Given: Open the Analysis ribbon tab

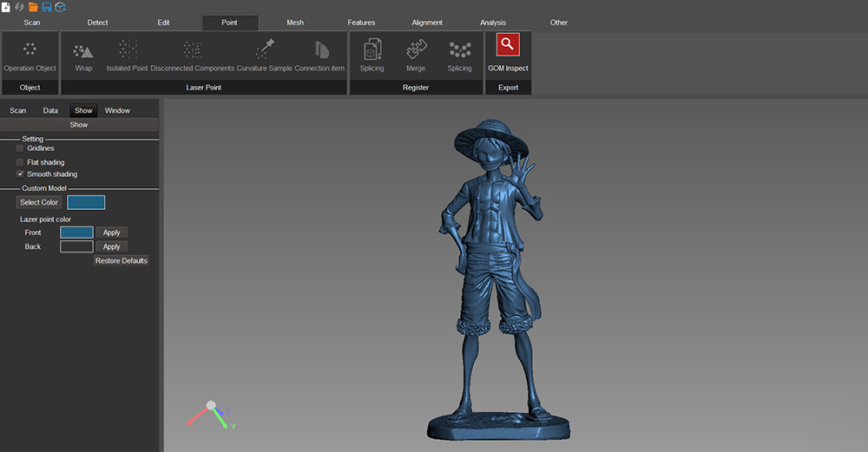Looking at the screenshot, I should pyautogui.click(x=493, y=23).
